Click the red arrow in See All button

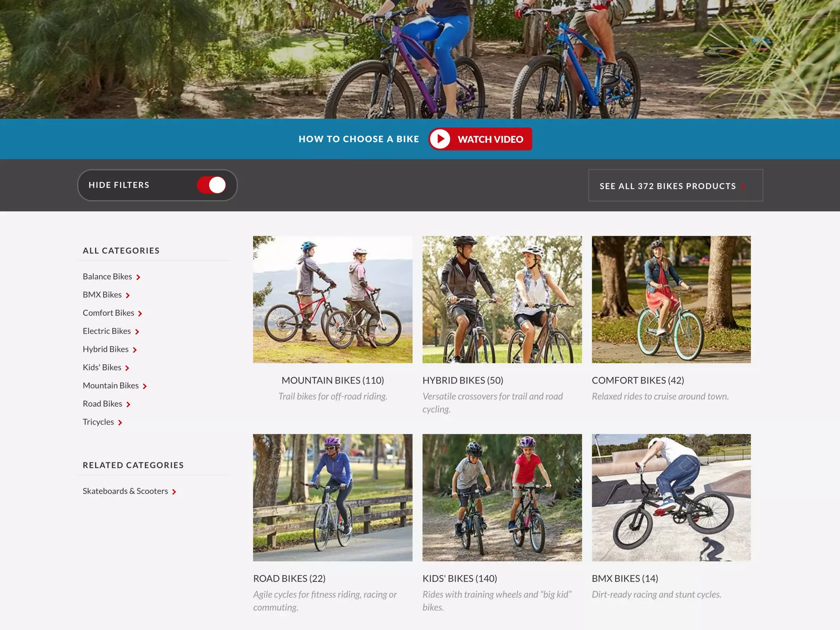[742, 187]
